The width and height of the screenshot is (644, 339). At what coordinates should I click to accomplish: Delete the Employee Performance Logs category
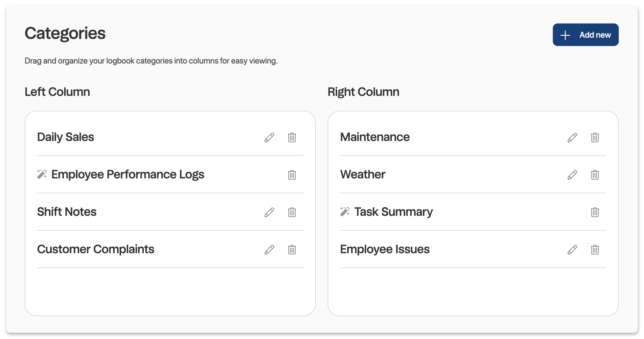[x=292, y=175]
